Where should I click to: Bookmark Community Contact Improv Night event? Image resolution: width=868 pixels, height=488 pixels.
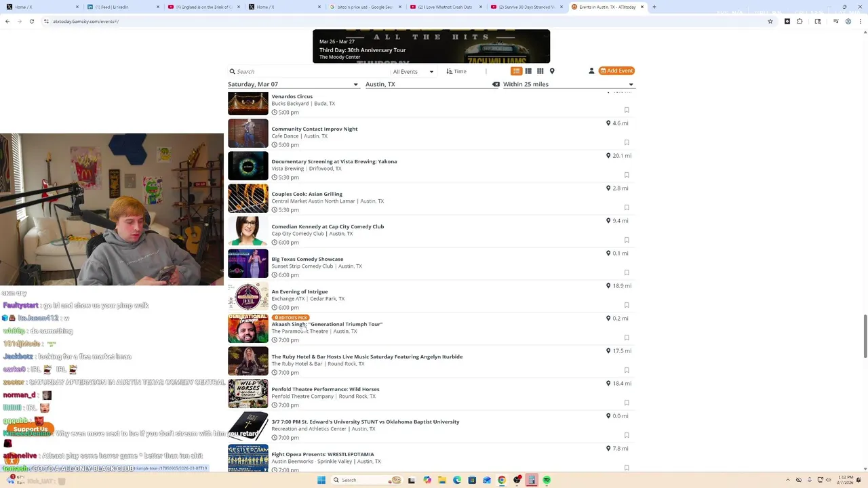[x=627, y=142]
